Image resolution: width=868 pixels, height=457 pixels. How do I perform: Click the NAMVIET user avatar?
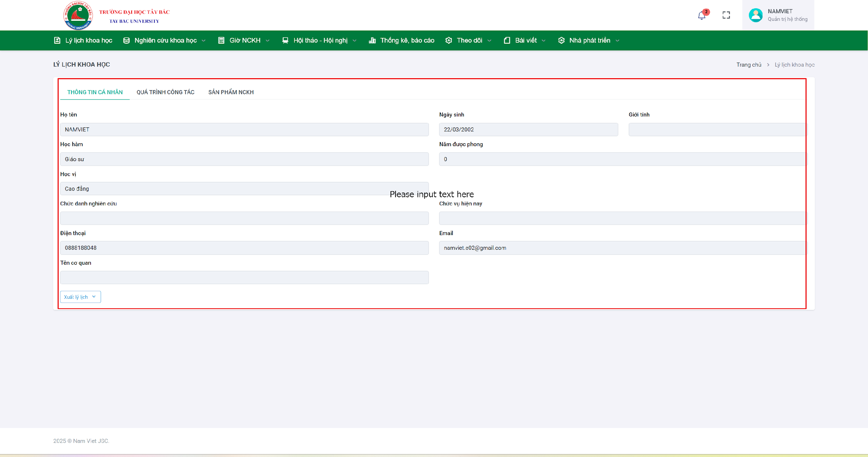756,15
